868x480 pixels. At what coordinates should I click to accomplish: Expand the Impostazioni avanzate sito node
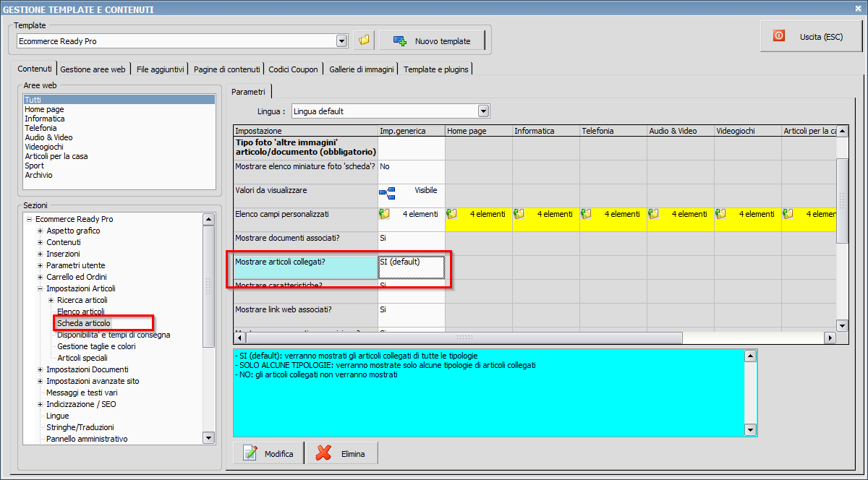(41, 381)
